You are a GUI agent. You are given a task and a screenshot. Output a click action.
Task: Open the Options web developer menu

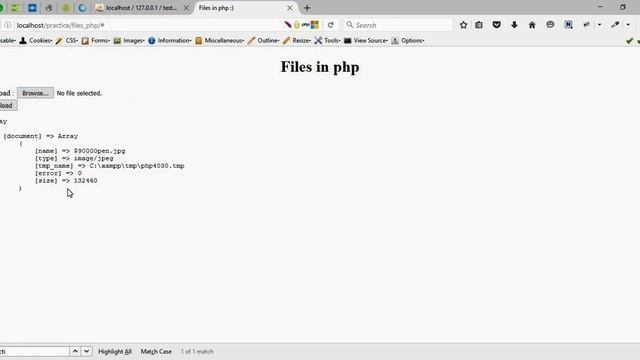coord(408,40)
